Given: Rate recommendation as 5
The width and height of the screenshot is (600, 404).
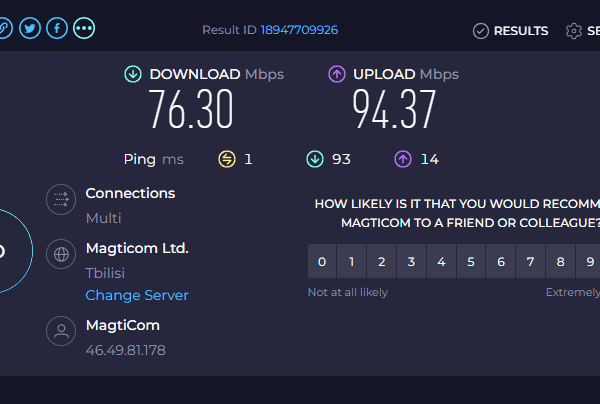Looking at the screenshot, I should (x=471, y=261).
